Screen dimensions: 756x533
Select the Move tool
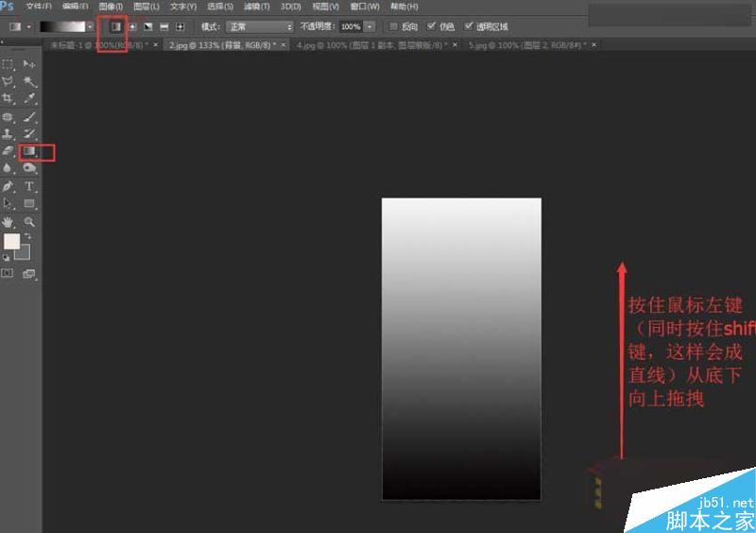pos(29,64)
